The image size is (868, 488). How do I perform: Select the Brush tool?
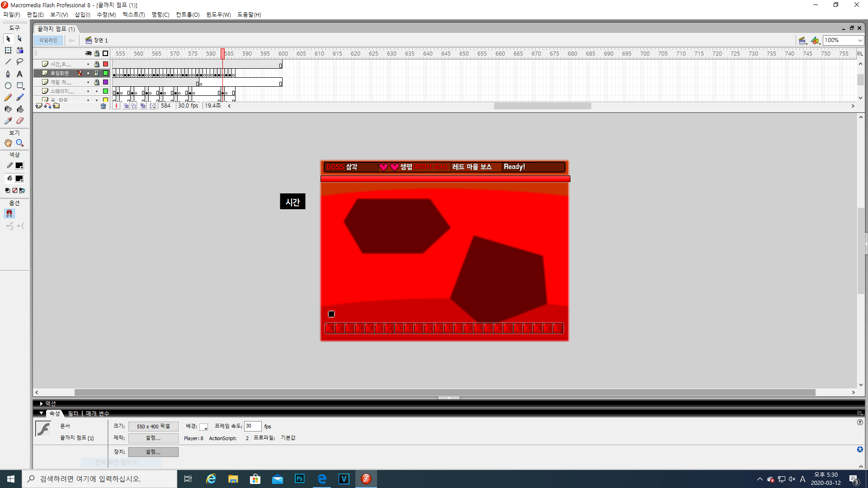tap(20, 97)
